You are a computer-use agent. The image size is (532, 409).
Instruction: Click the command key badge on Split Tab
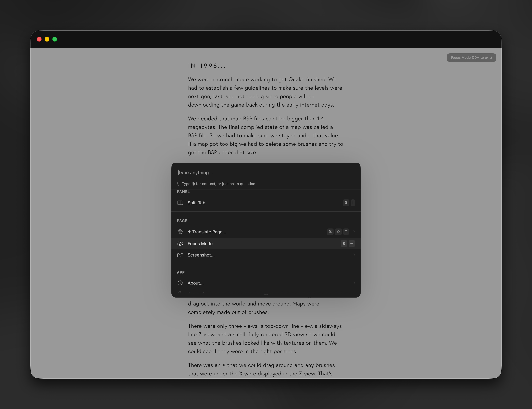(x=346, y=203)
